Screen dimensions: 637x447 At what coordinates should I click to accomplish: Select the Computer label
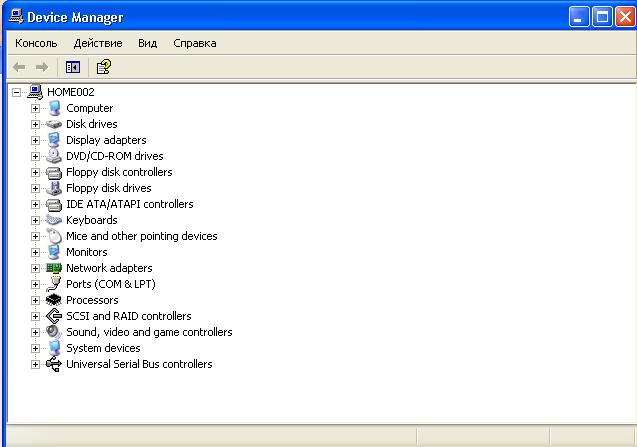89,108
